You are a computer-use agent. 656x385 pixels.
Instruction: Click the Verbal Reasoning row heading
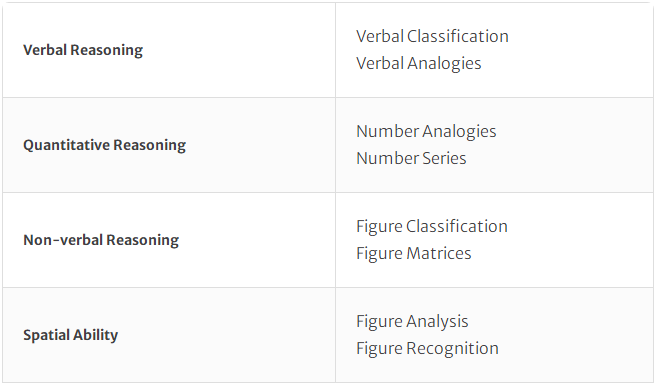[83, 50]
